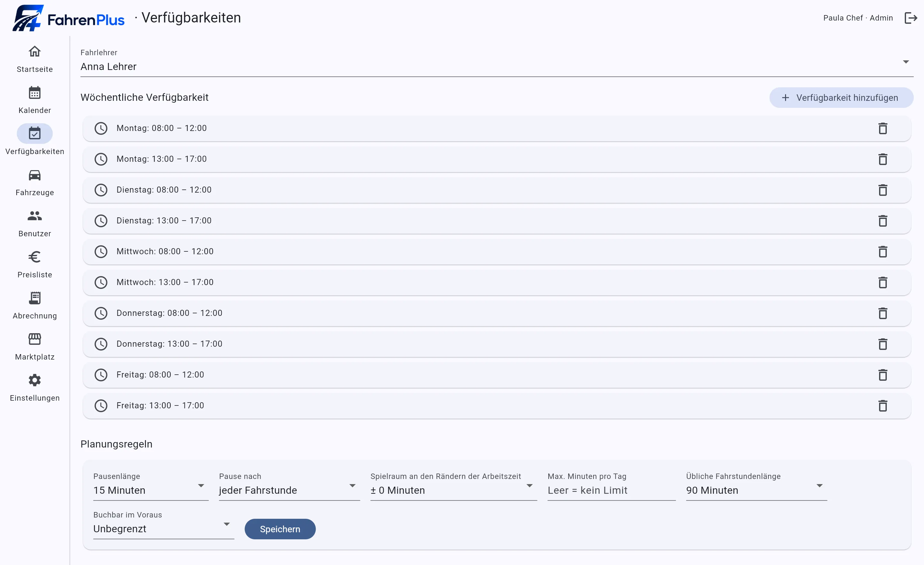Viewport: 924px width, 565px height.
Task: Click the Verfügbarkeit hinzufügen button
Action: coord(841,98)
